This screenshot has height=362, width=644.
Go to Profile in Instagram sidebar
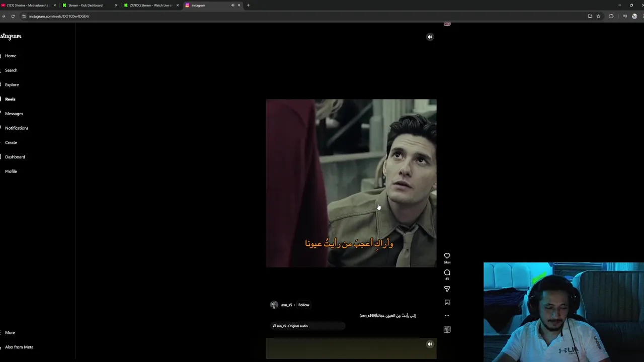pos(11,171)
